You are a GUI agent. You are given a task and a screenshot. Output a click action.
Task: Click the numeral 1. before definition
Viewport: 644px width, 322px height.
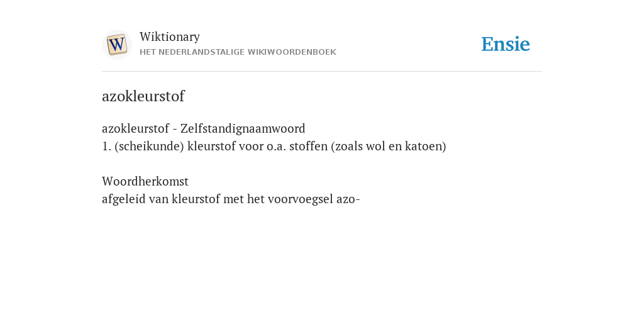click(x=106, y=147)
